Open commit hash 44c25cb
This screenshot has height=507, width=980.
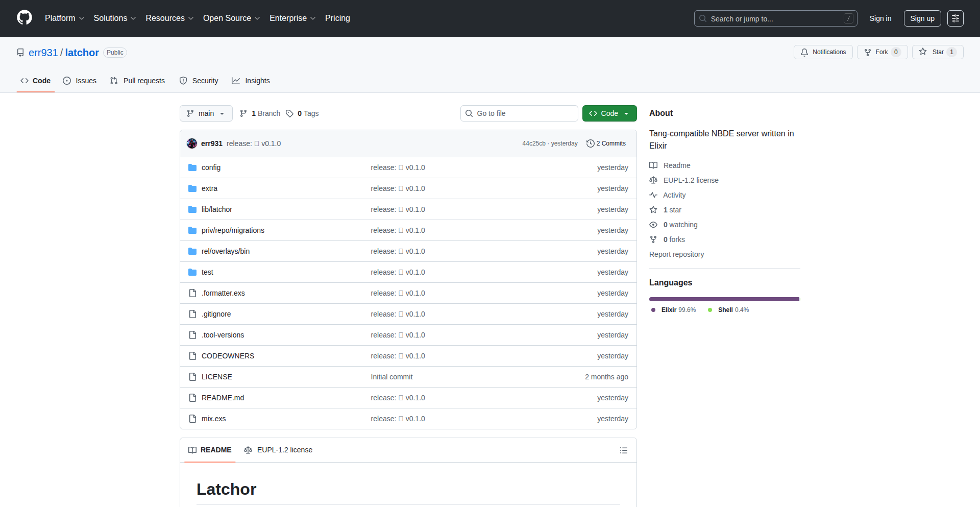coord(534,143)
